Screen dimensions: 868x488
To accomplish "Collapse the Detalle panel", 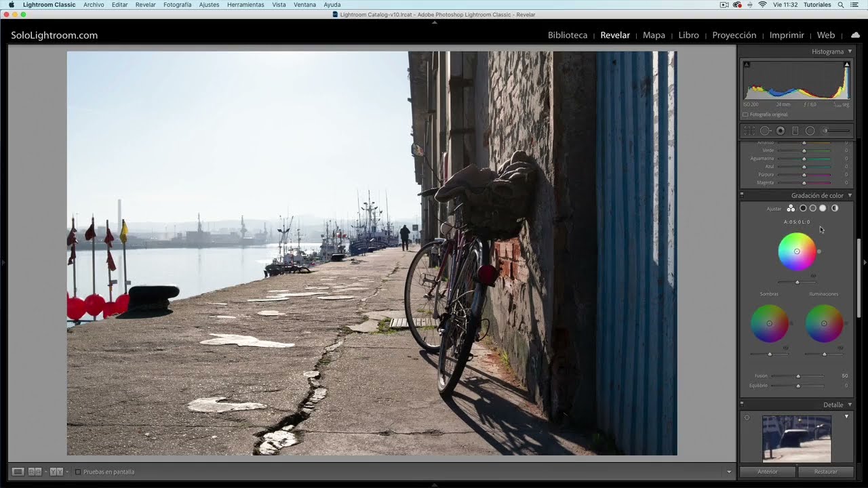I will 850,405.
